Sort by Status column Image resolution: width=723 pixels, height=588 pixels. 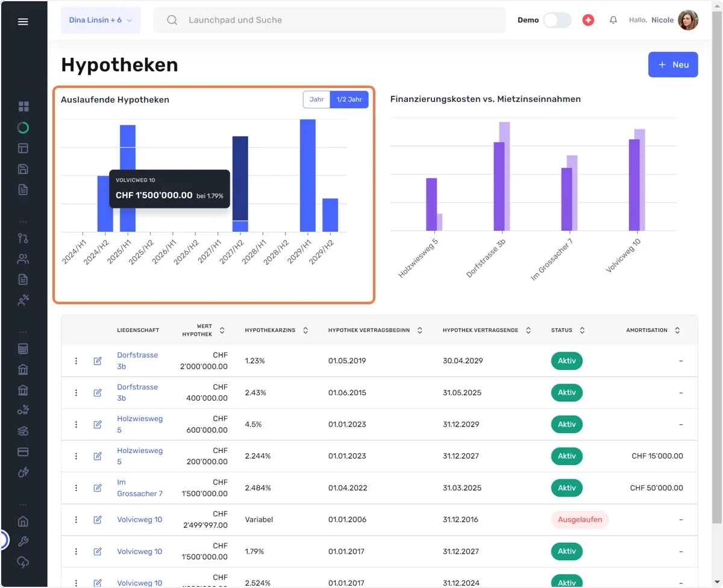tap(582, 330)
